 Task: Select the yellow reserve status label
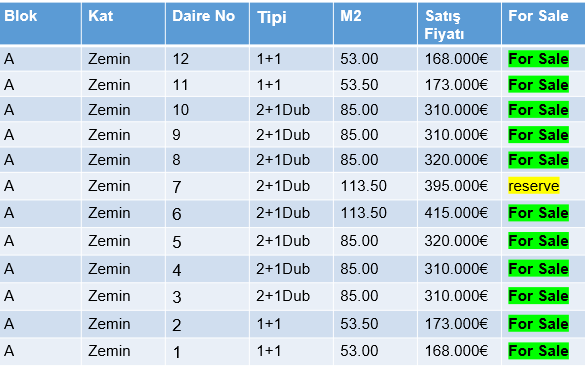[534, 186]
